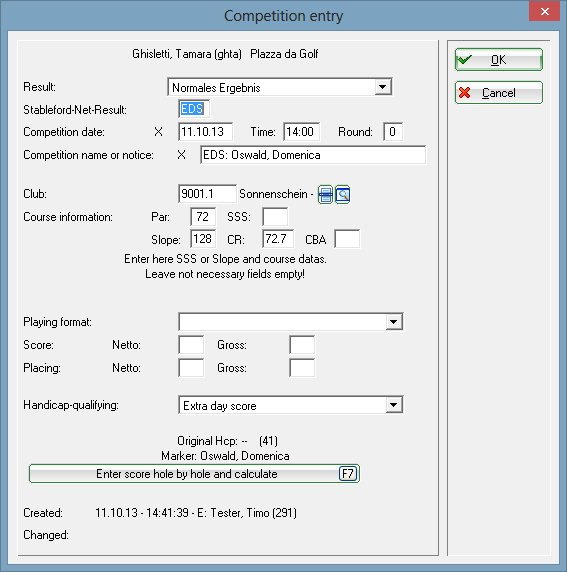Screen dimensions: 567x572
Task: Click the Stableford-Net-Result field with EDS
Action: (194, 109)
